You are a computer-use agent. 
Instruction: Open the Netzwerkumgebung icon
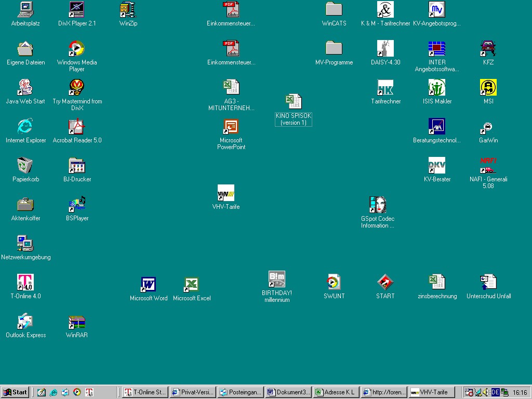pyautogui.click(x=25, y=244)
